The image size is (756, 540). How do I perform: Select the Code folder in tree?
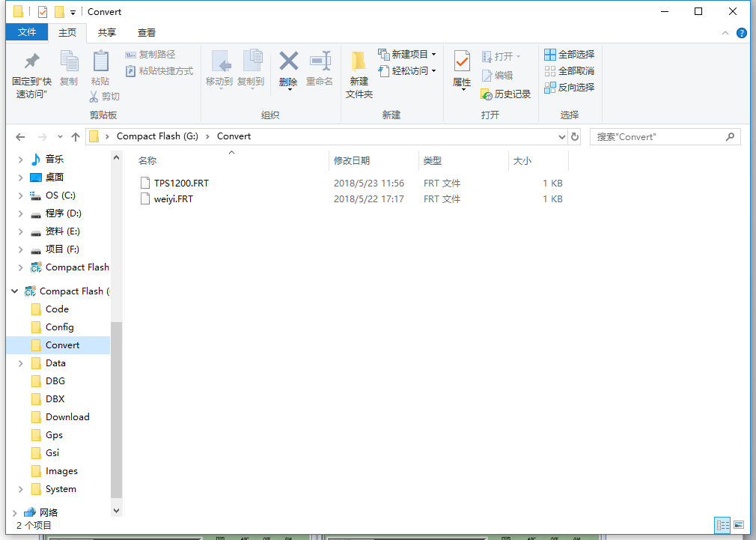[57, 309]
